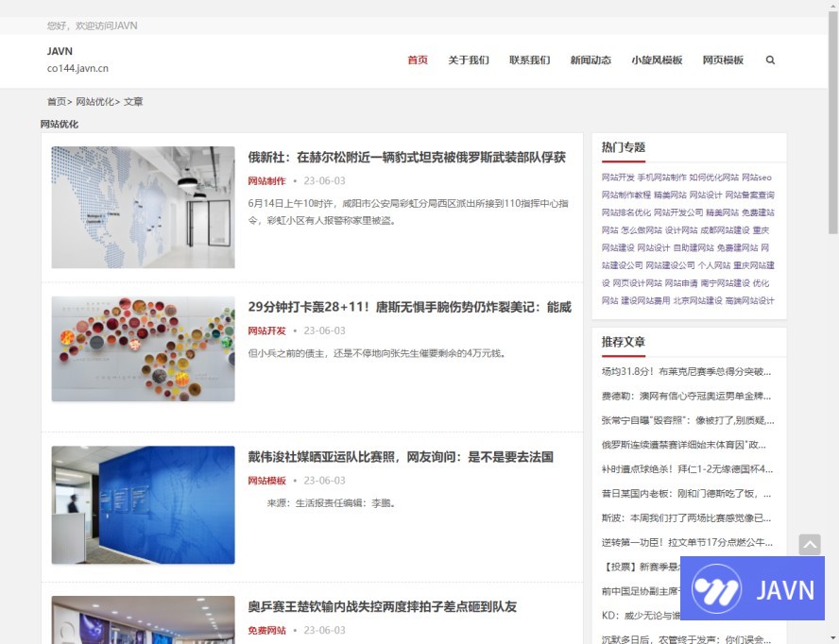The width and height of the screenshot is (839, 644).
Task: Click the 手机网站制作 hot topic tag
Action: click(661, 177)
